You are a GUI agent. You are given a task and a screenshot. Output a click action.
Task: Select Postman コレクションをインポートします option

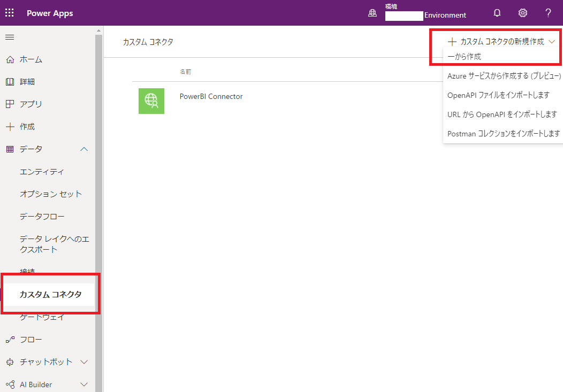click(504, 134)
